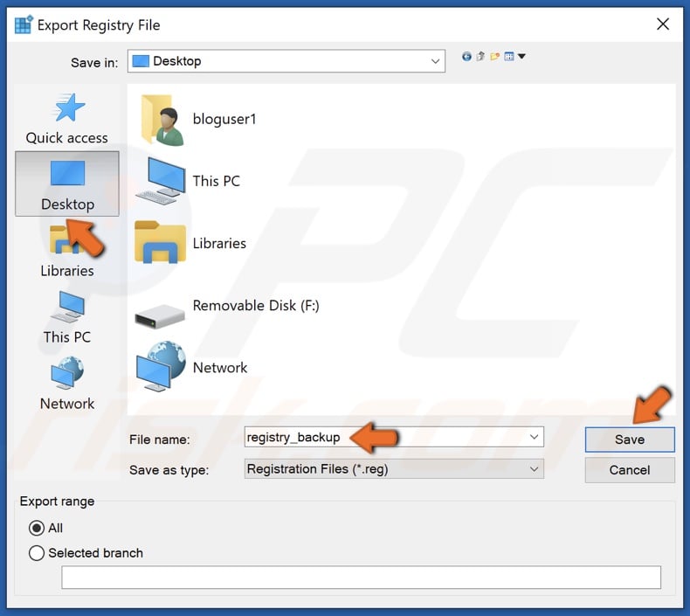Create a new folder
The width and height of the screenshot is (690, 616).
[494, 57]
